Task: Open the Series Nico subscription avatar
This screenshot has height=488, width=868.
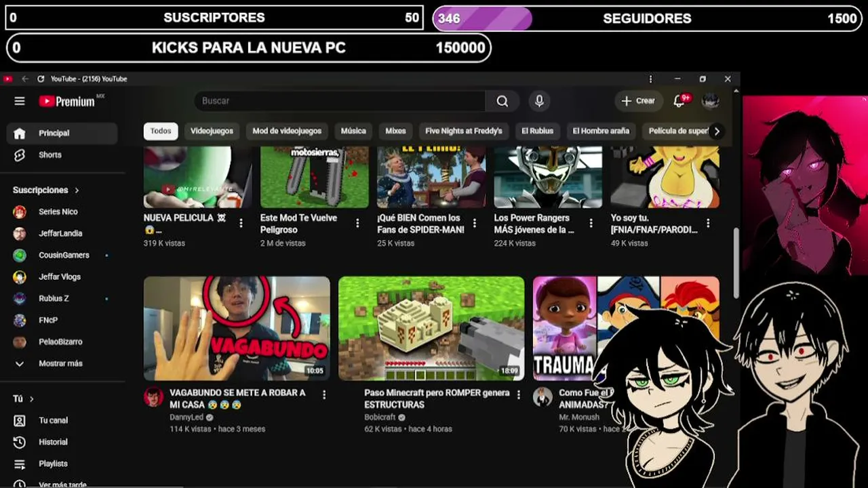Action: click(20, 211)
